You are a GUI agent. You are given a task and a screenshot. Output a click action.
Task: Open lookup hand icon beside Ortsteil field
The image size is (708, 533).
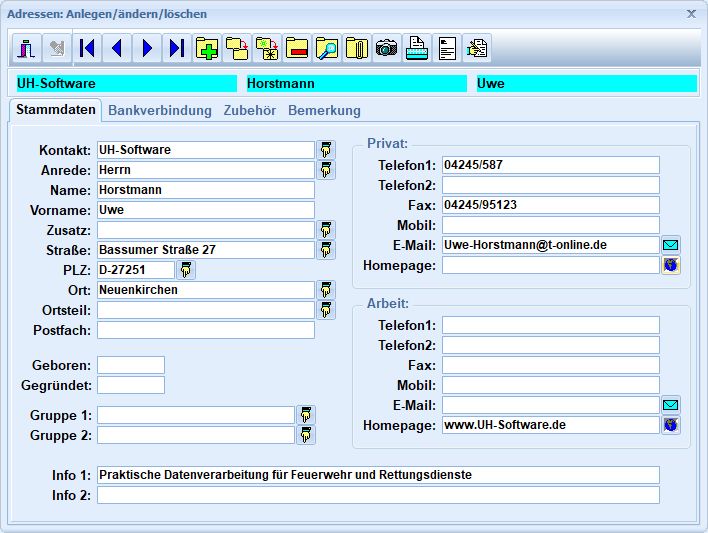coord(326,310)
